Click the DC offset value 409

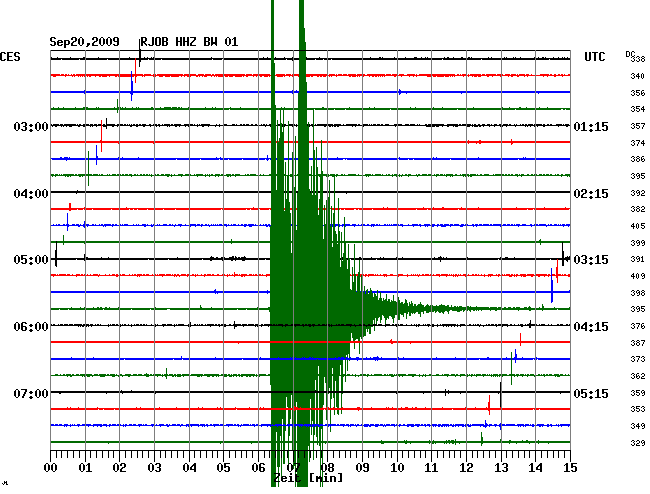638,276
